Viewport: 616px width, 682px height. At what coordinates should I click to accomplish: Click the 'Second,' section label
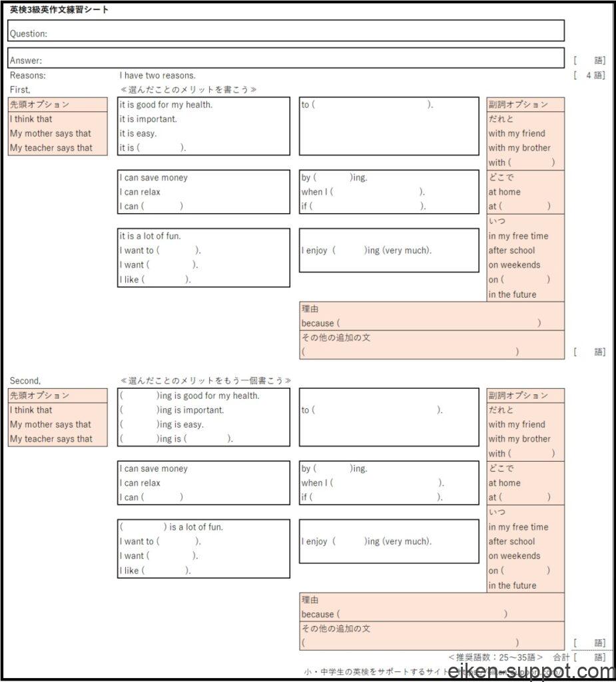[25, 381]
